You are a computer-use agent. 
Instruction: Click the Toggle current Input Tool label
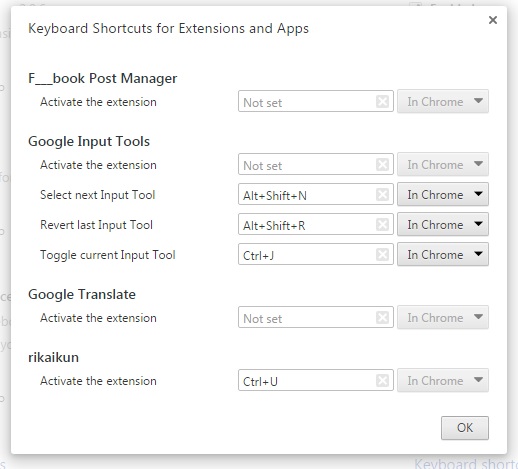(x=108, y=255)
